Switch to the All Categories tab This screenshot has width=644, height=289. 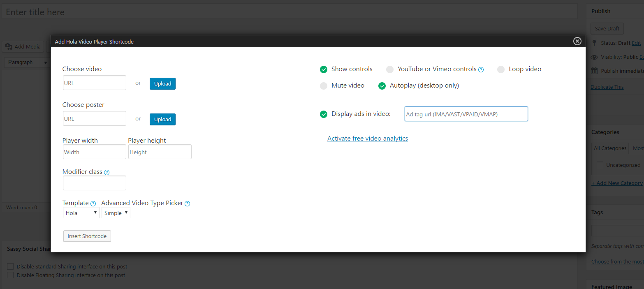click(x=610, y=148)
